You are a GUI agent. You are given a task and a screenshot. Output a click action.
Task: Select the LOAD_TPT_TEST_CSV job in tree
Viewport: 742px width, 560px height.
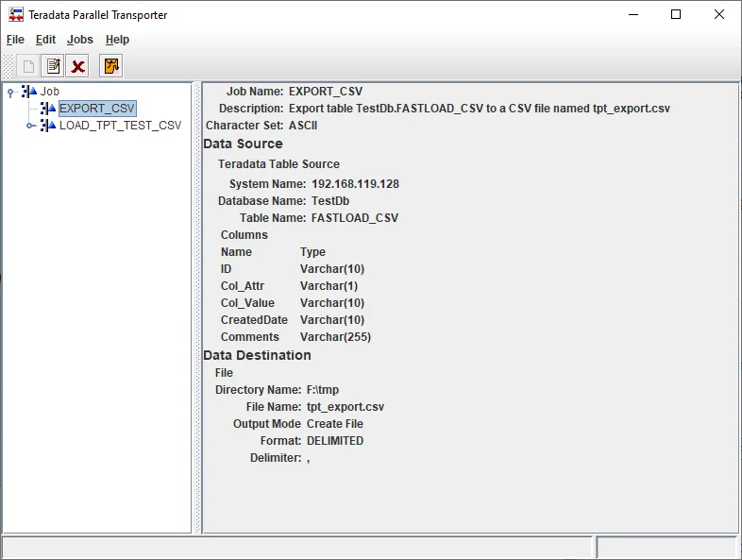click(120, 126)
